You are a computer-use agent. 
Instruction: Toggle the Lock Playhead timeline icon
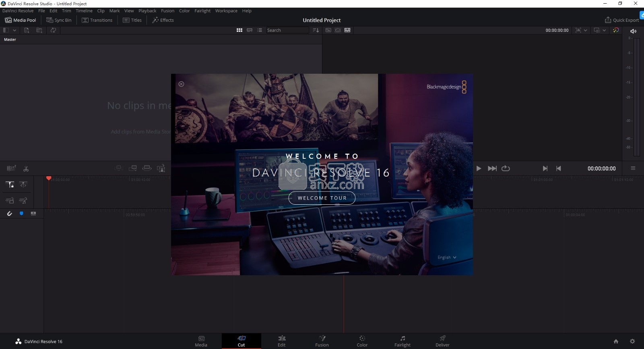10,185
